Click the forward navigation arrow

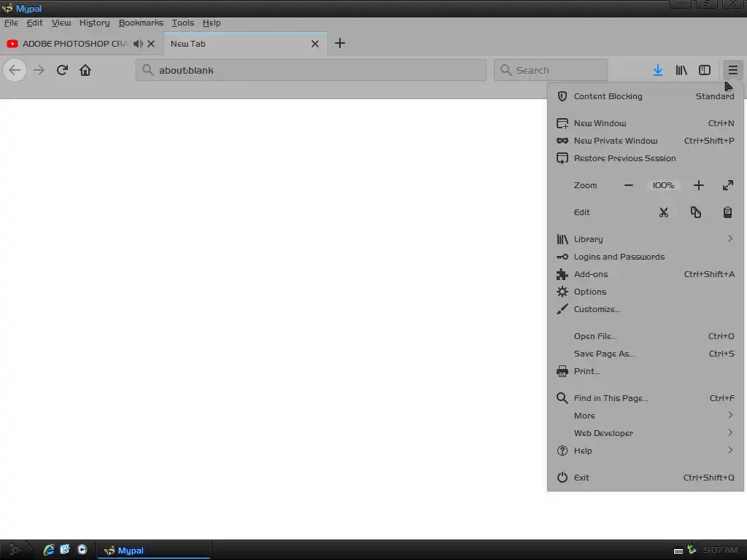[x=39, y=71]
